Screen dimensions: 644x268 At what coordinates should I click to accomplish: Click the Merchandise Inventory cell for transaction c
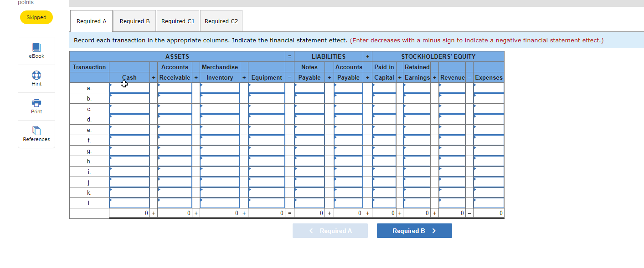pyautogui.click(x=220, y=109)
